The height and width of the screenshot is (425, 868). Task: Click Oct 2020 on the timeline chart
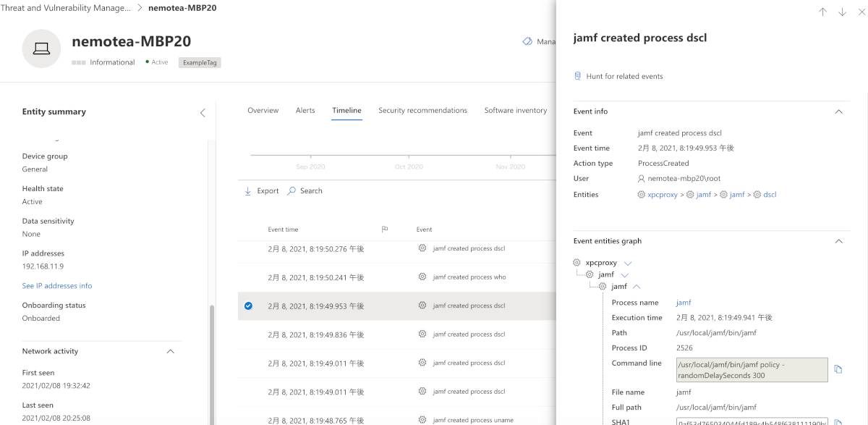pyautogui.click(x=409, y=166)
